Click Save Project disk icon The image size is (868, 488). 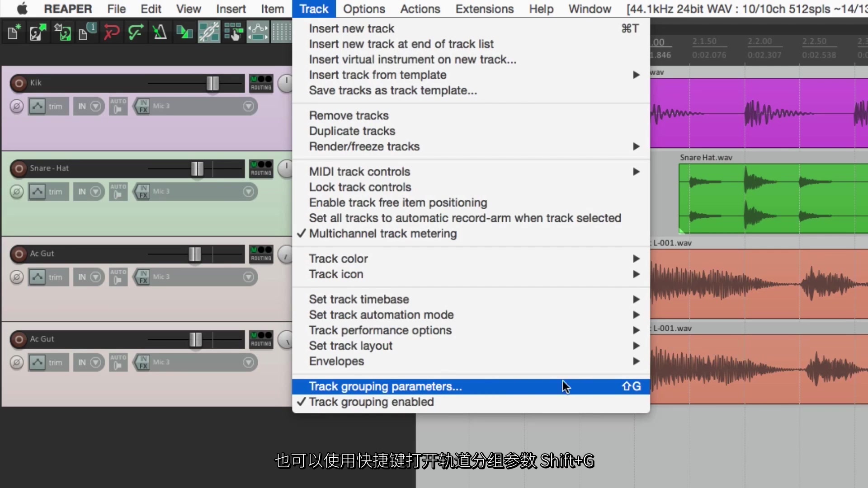tap(62, 33)
